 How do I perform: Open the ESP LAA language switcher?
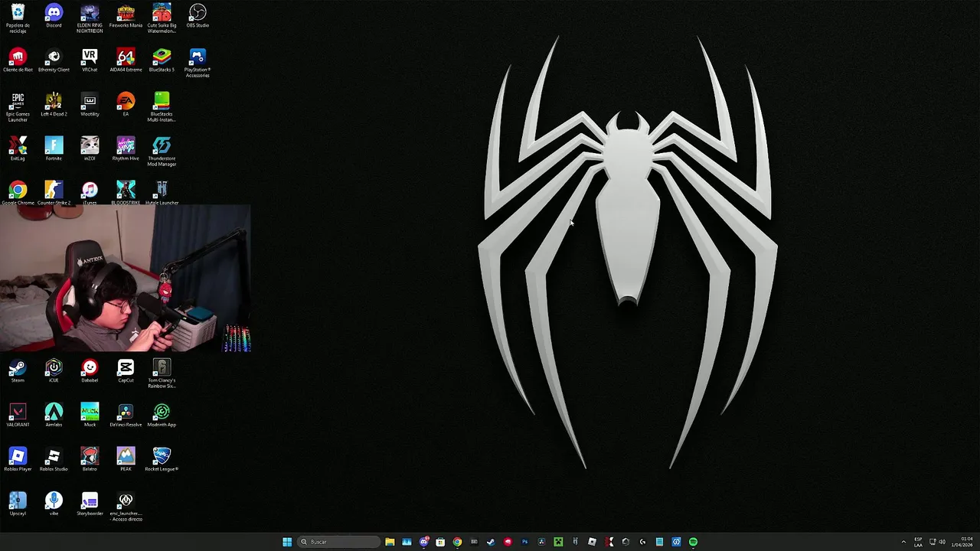tap(918, 542)
